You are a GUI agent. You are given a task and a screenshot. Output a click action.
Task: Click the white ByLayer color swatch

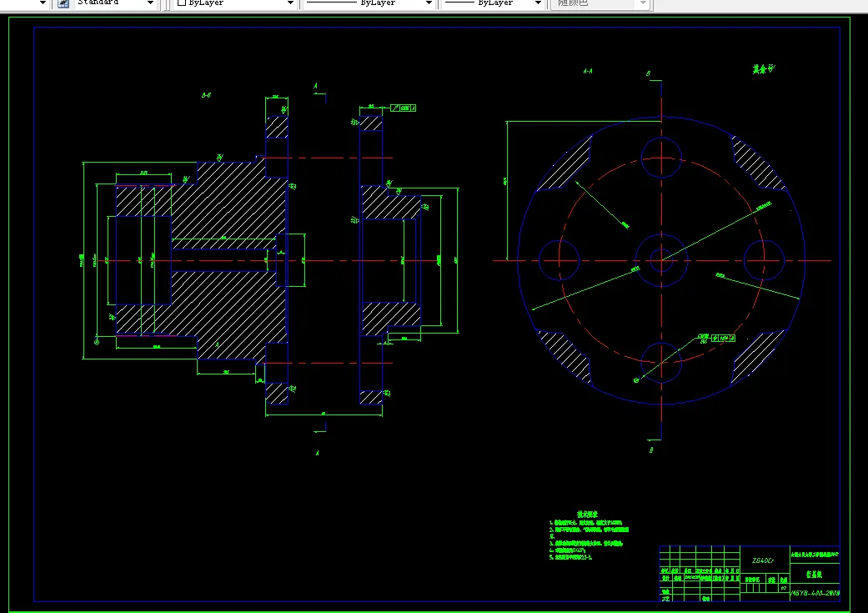pos(181,3)
